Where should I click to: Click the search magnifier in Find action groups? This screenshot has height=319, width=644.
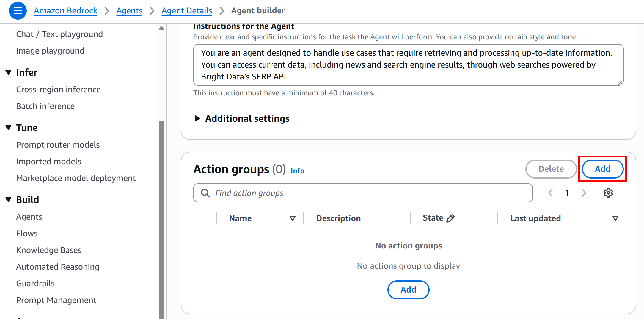click(205, 193)
